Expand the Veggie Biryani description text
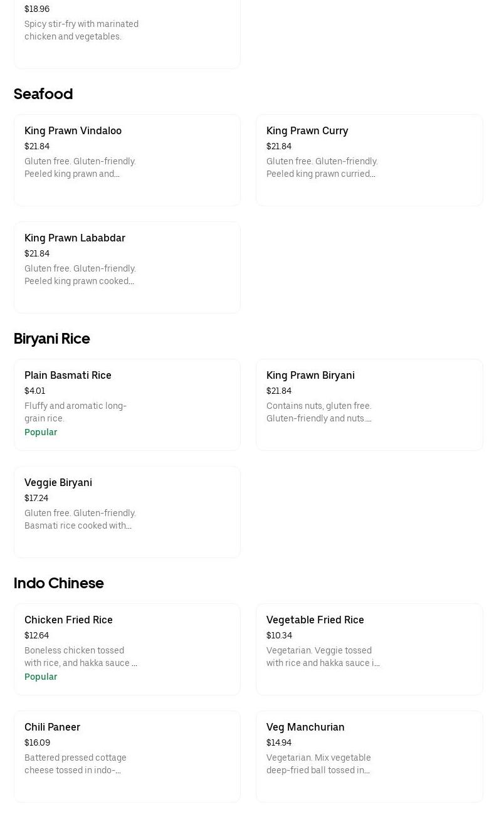This screenshot has height=819, width=504. point(80,519)
